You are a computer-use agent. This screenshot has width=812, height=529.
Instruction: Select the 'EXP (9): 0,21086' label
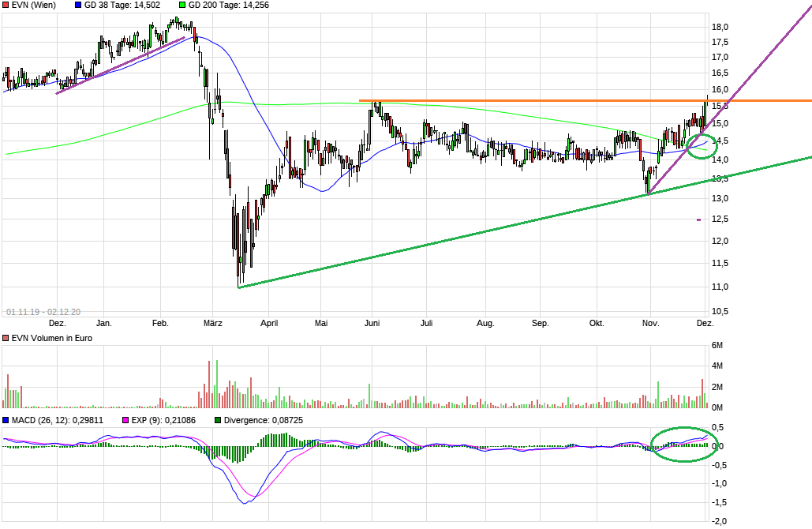coord(163,420)
